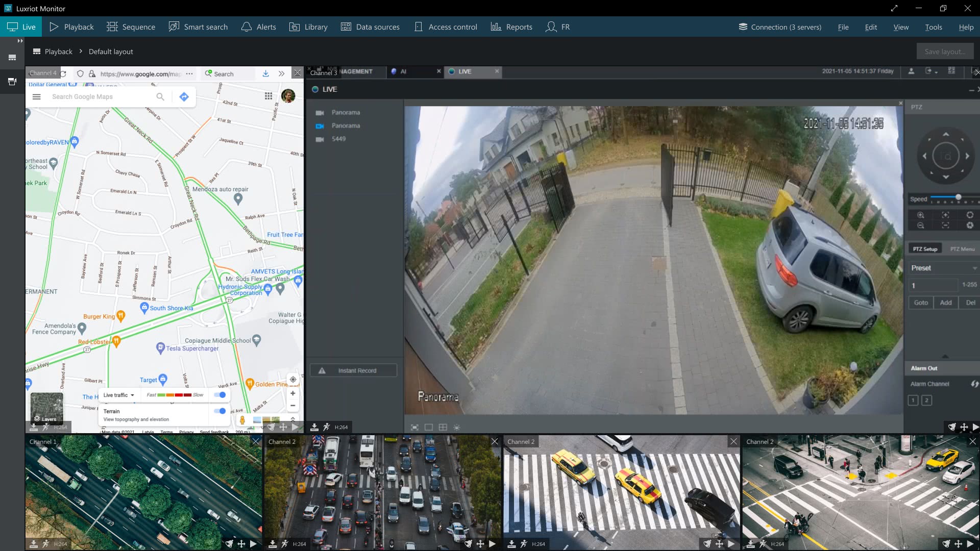Click the Save layout button
980x551 pixels.
tap(945, 52)
